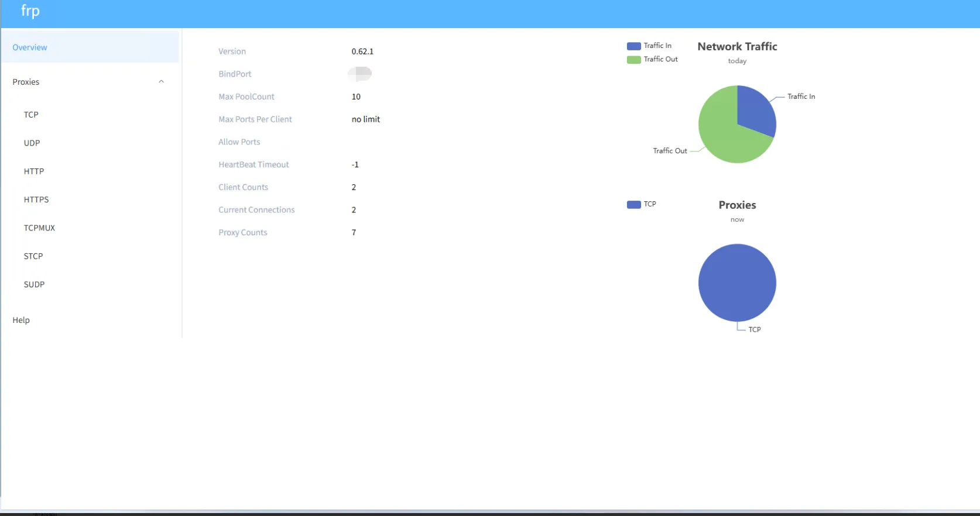Click the Traffic In pie callout label
The image size is (980, 516).
coord(801,97)
